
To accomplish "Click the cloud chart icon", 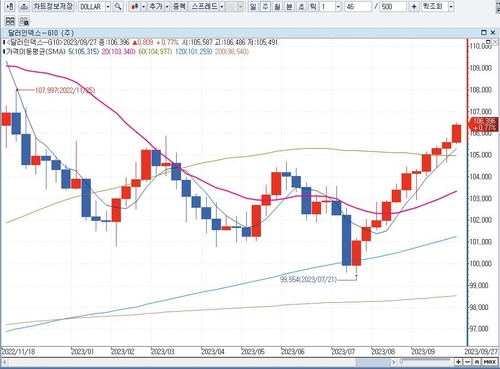I will pyautogui.click(x=24, y=6).
